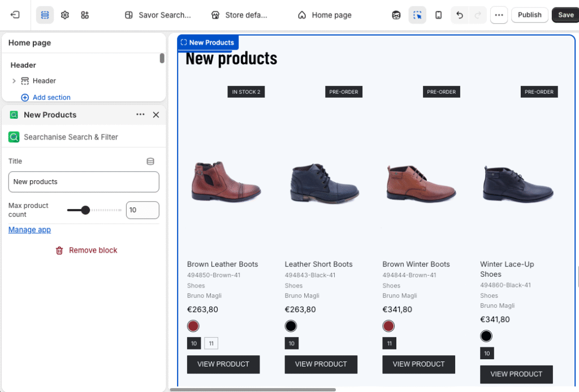
Task: Click the redo arrow icon
Action: point(478,15)
